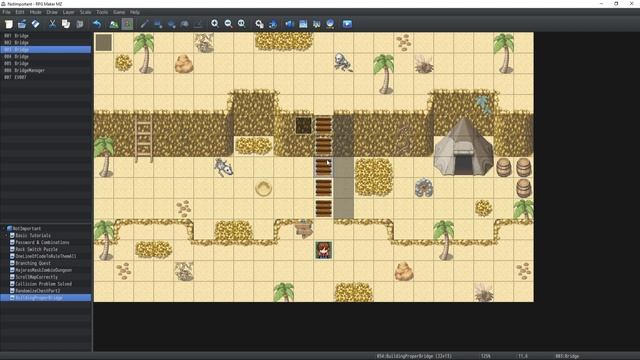This screenshot has height=360, width=640.
Task: Click the 003:Bridge status bar entry
Action: (567, 356)
